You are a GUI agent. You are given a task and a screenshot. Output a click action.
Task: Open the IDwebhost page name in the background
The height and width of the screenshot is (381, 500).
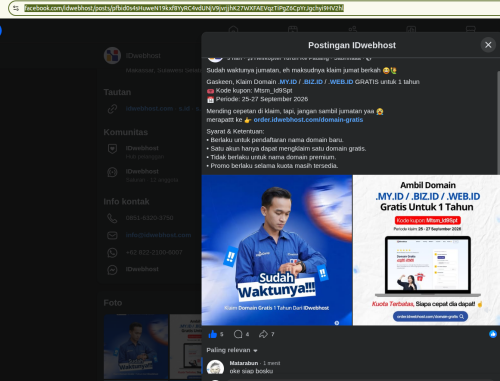pos(143,56)
